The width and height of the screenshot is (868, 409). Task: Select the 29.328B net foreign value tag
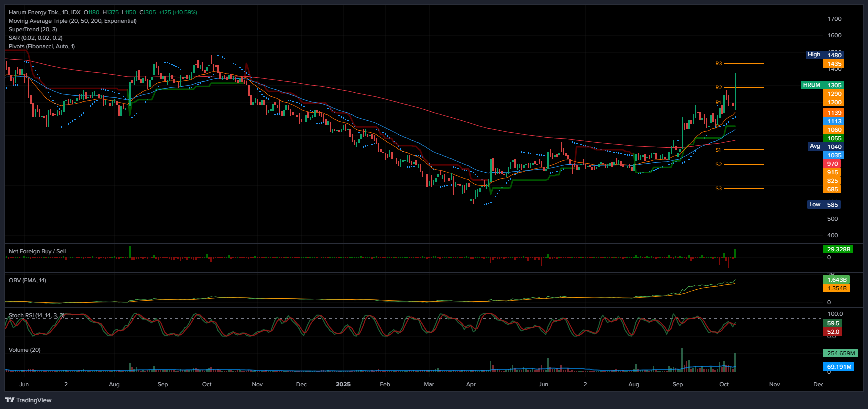(x=838, y=249)
